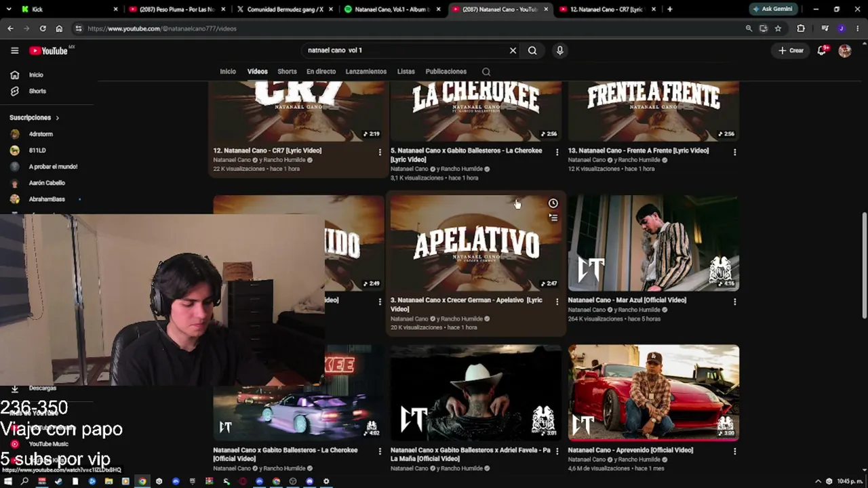Open options for Apelativo lyric video
Image resolution: width=868 pixels, height=488 pixels.
point(557,302)
